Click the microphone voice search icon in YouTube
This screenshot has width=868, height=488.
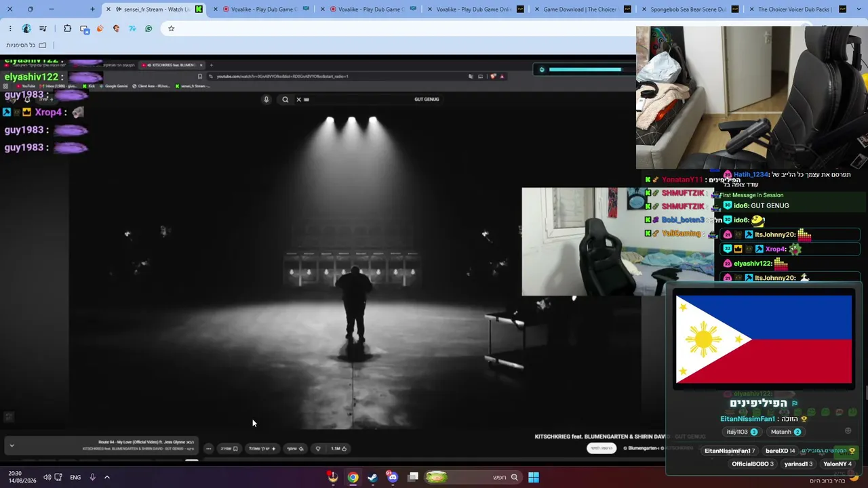(x=267, y=100)
